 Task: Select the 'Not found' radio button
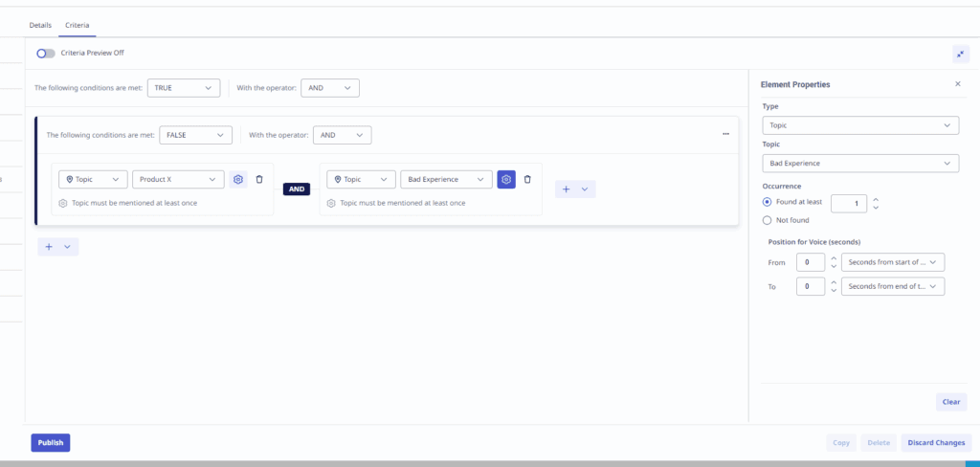coord(768,220)
